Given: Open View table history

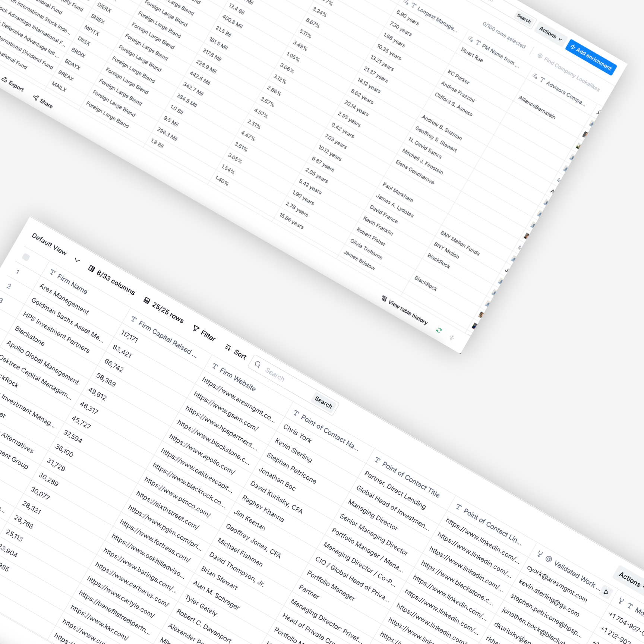Looking at the screenshot, I should pos(405,310).
